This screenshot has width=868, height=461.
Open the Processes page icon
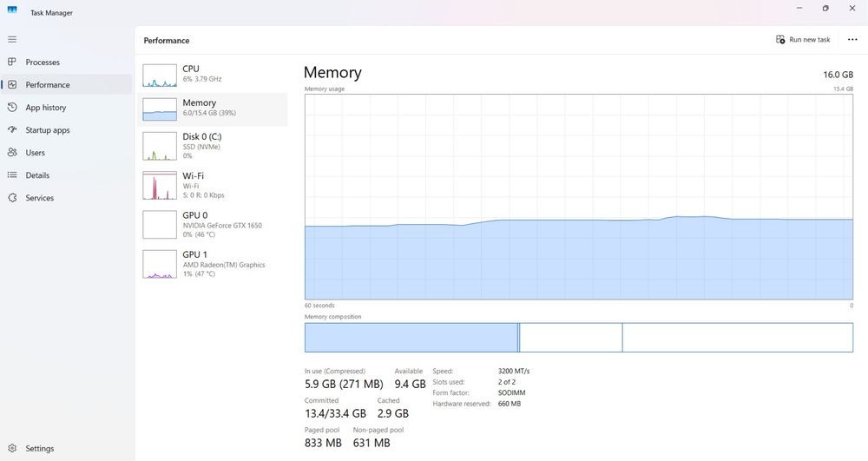pyautogui.click(x=12, y=63)
